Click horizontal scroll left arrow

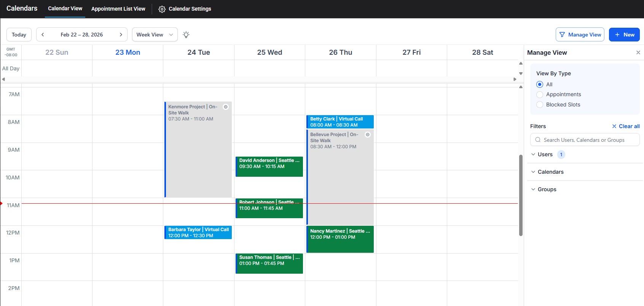[x=3, y=79]
